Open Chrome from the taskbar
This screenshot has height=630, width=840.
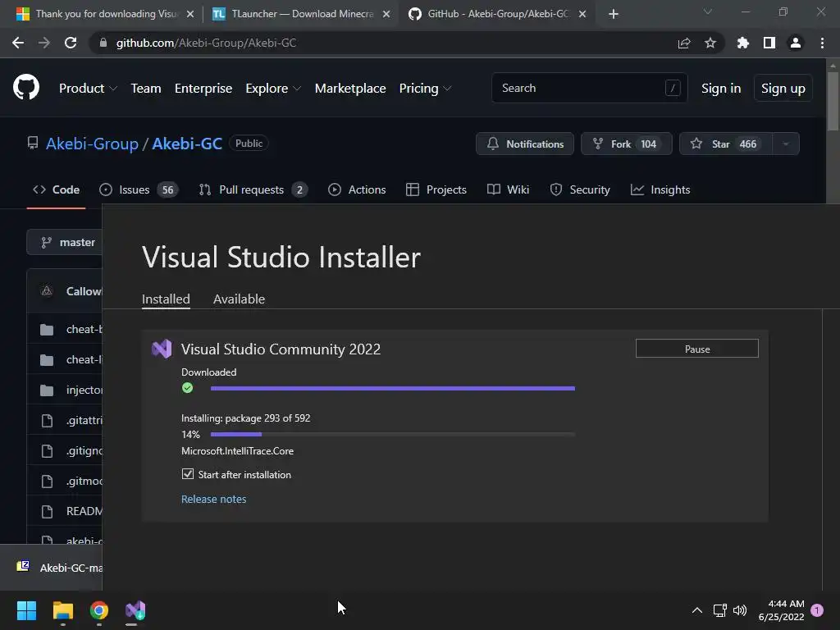(x=99, y=610)
